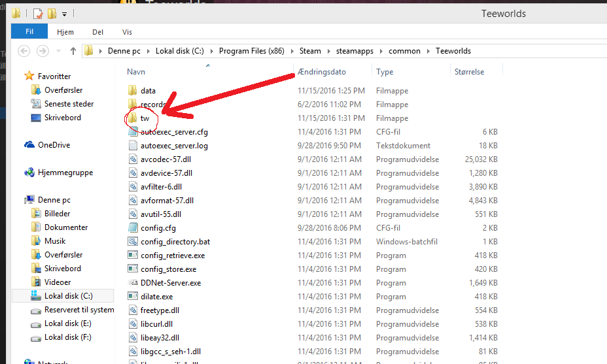
Task: Open the recent locations dropdown arrow
Action: coord(58,51)
